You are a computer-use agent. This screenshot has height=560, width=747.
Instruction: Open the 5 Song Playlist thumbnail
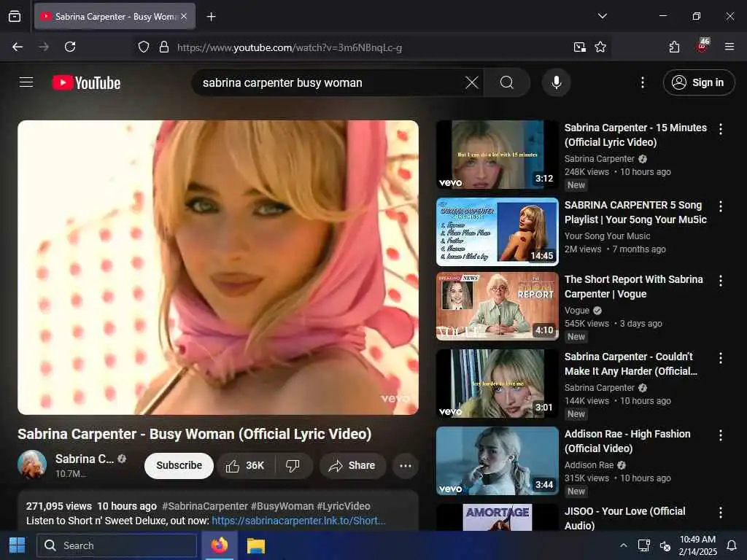[x=497, y=232]
